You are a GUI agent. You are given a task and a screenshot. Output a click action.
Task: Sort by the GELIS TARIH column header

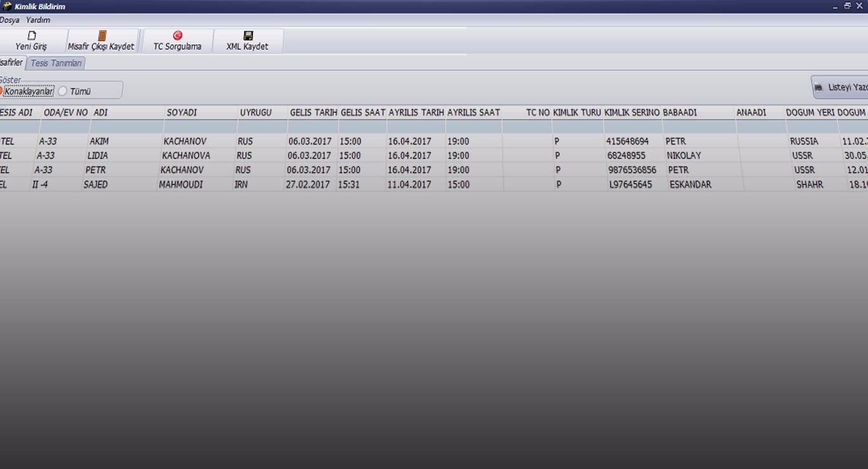click(313, 112)
